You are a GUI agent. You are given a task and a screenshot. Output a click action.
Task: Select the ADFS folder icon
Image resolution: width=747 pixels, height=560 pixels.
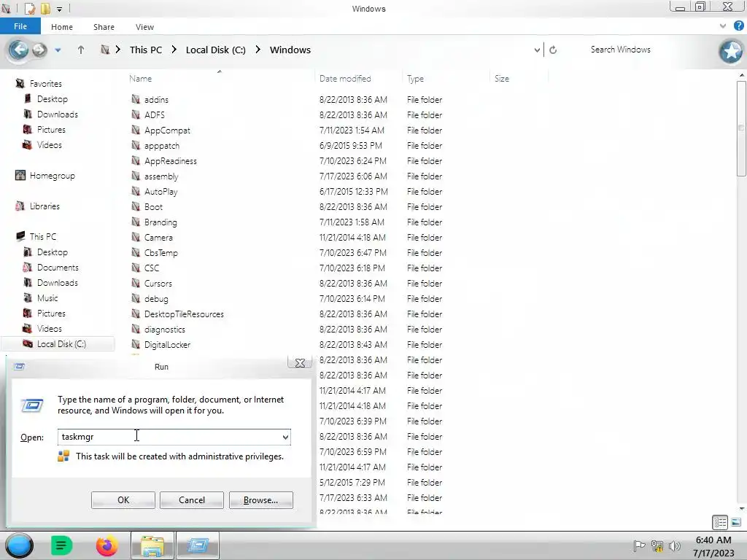pos(136,114)
